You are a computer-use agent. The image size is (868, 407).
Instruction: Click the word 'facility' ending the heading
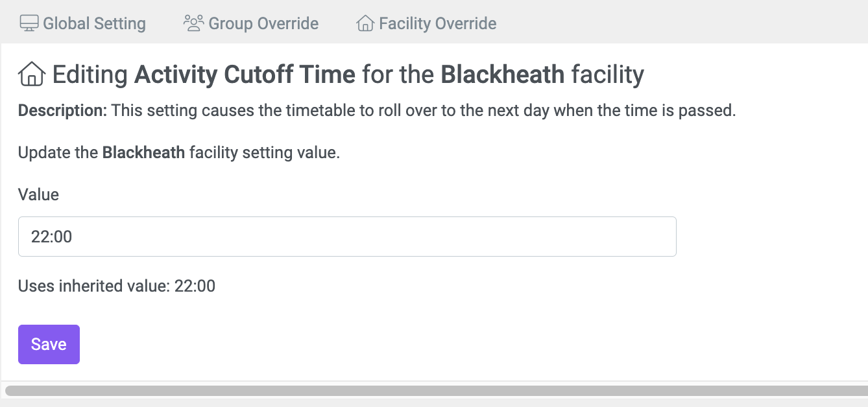pyautogui.click(x=607, y=76)
